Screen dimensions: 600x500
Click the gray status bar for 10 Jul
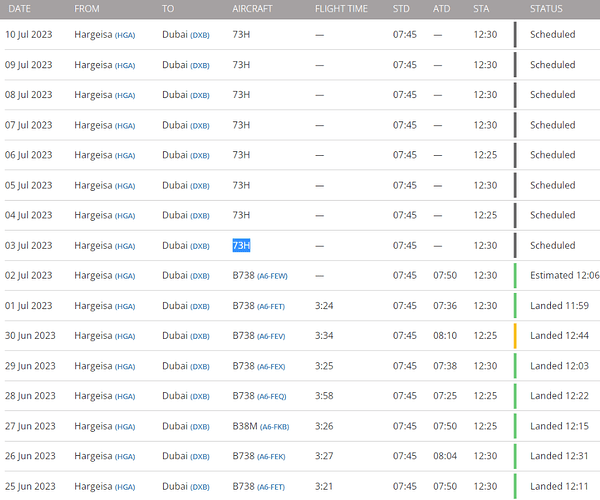[x=515, y=35]
